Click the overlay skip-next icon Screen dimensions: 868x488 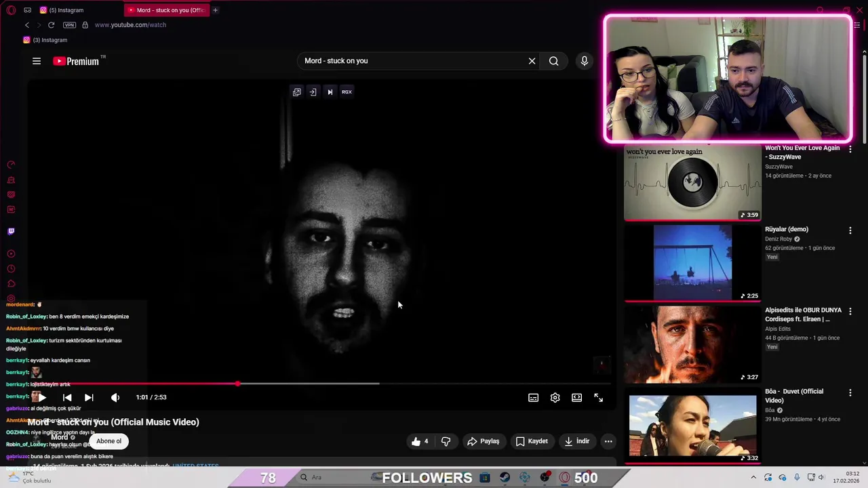pyautogui.click(x=330, y=92)
